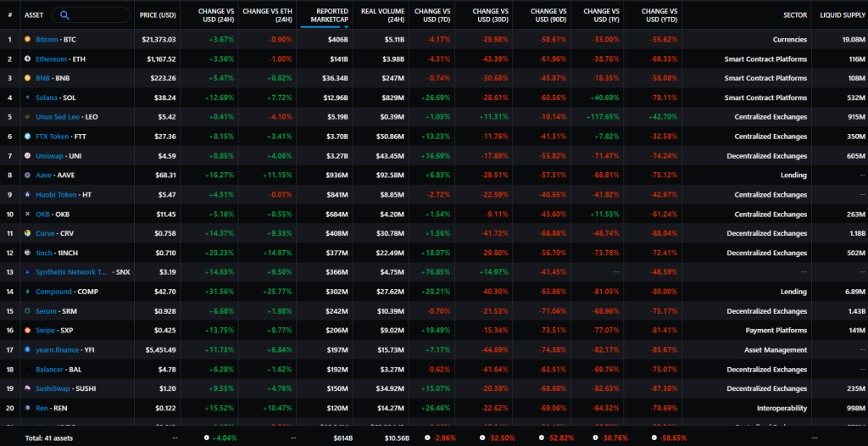Click the Uniswap logo icon
Image resolution: width=868 pixels, height=446 pixels.
[28, 156]
